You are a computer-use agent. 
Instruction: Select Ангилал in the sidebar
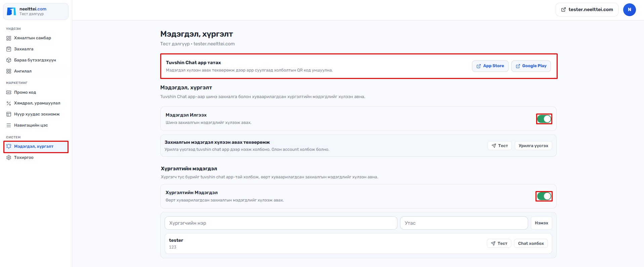click(x=36, y=71)
